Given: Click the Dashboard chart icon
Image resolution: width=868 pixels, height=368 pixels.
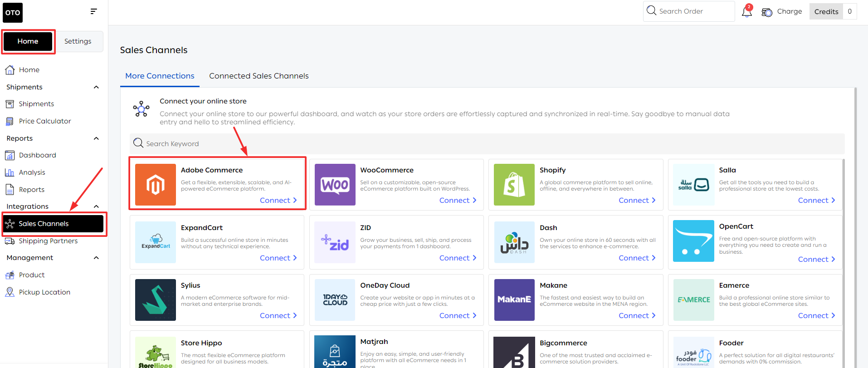Looking at the screenshot, I should point(10,156).
